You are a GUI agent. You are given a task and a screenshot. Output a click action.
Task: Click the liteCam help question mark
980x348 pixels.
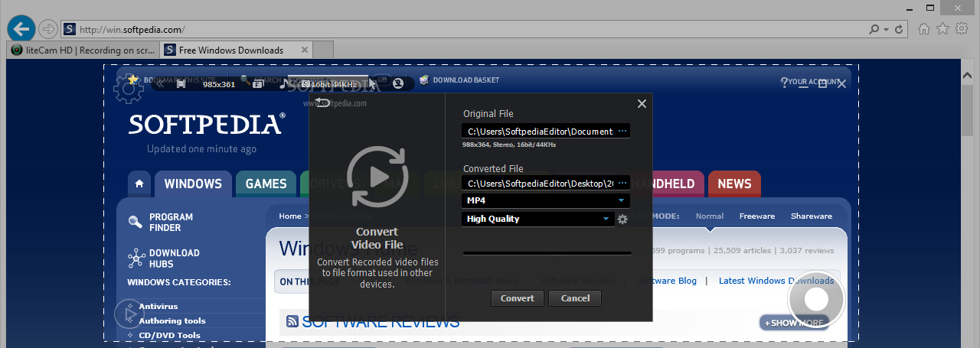coord(784,83)
